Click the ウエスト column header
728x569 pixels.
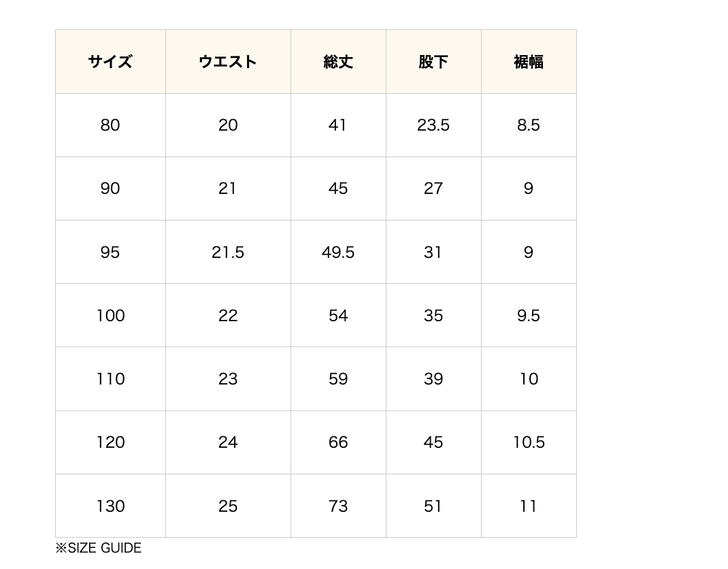(228, 62)
